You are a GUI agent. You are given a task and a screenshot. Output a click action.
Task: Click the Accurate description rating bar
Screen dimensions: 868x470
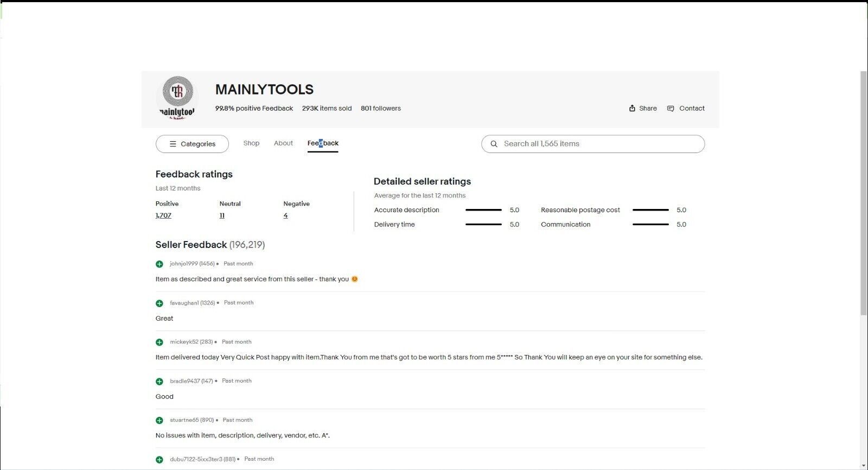tap(483, 210)
